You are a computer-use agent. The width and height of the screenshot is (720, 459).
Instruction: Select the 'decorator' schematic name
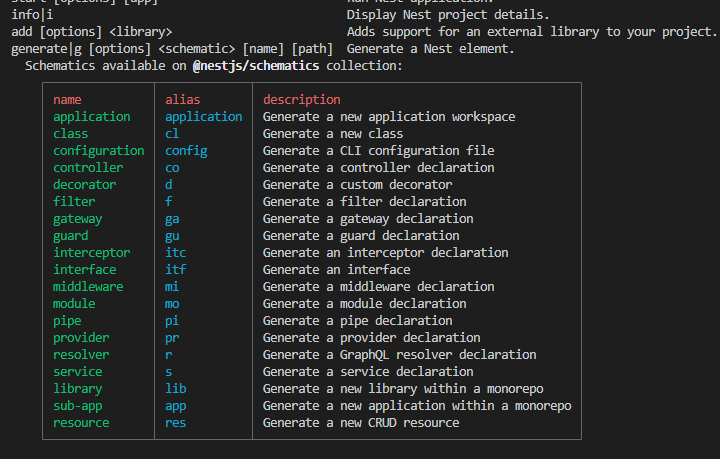[x=84, y=185]
